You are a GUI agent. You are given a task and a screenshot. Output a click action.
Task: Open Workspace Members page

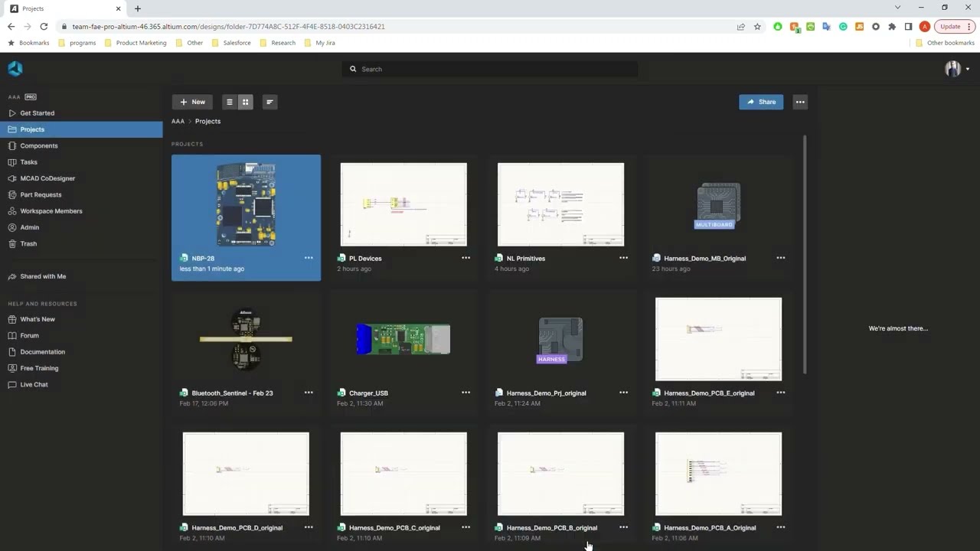click(51, 211)
